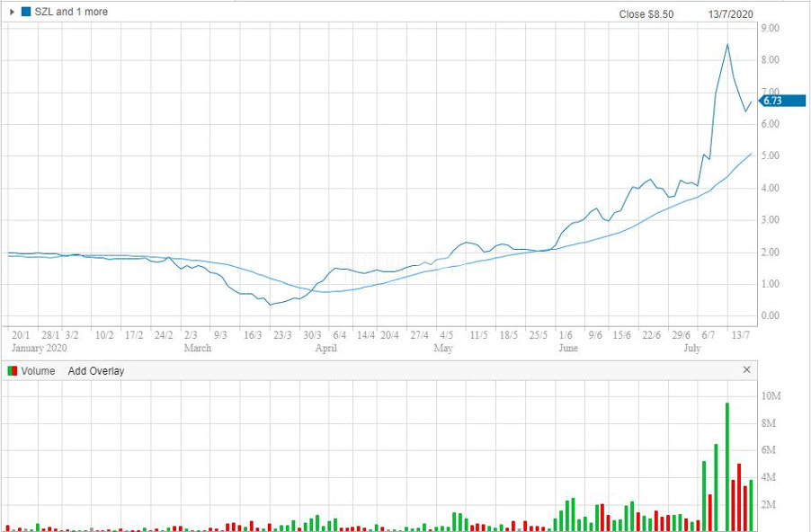This screenshot has height=532, width=811.
Task: Click the 'SZL and 1 more' label
Action: (71, 12)
